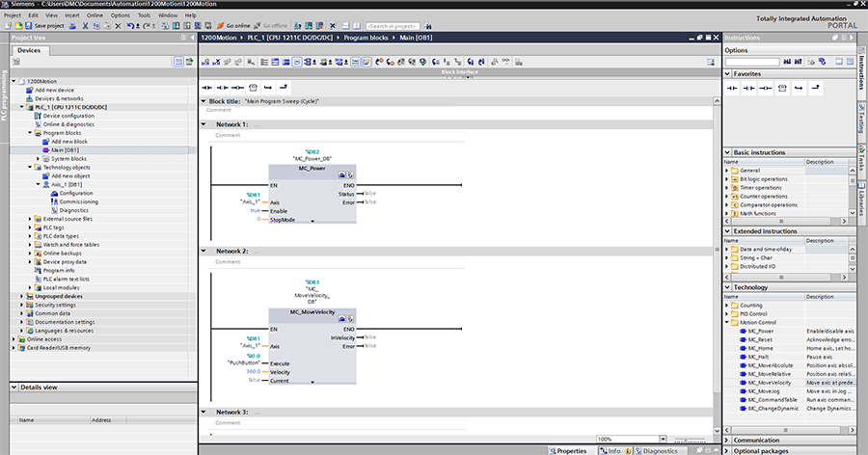The height and width of the screenshot is (455, 868).
Task: Select Main [OB1] in project tree
Action: pyautogui.click(x=65, y=150)
